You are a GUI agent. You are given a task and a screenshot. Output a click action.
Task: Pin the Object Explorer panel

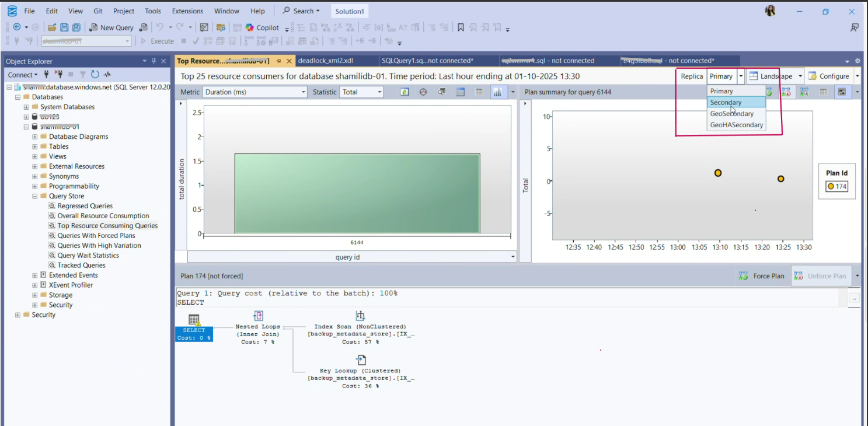click(x=154, y=61)
